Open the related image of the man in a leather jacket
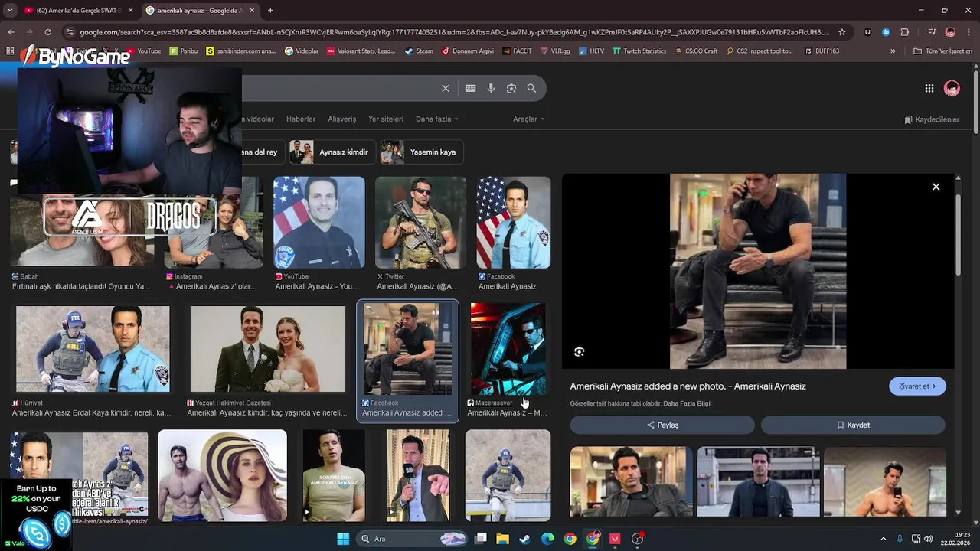The image size is (980, 551). [x=631, y=481]
